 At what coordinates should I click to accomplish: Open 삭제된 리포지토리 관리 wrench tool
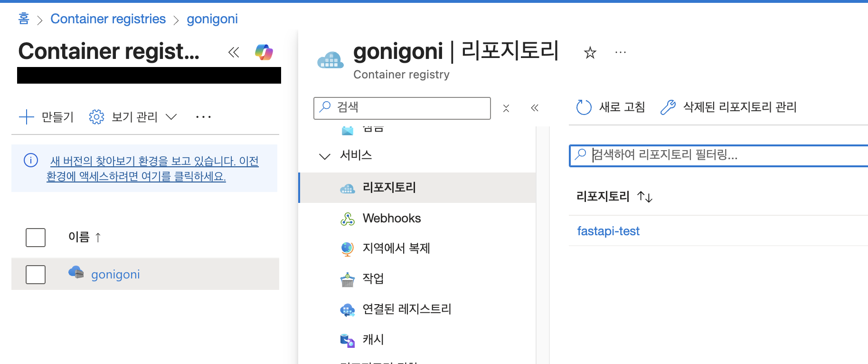coord(728,107)
